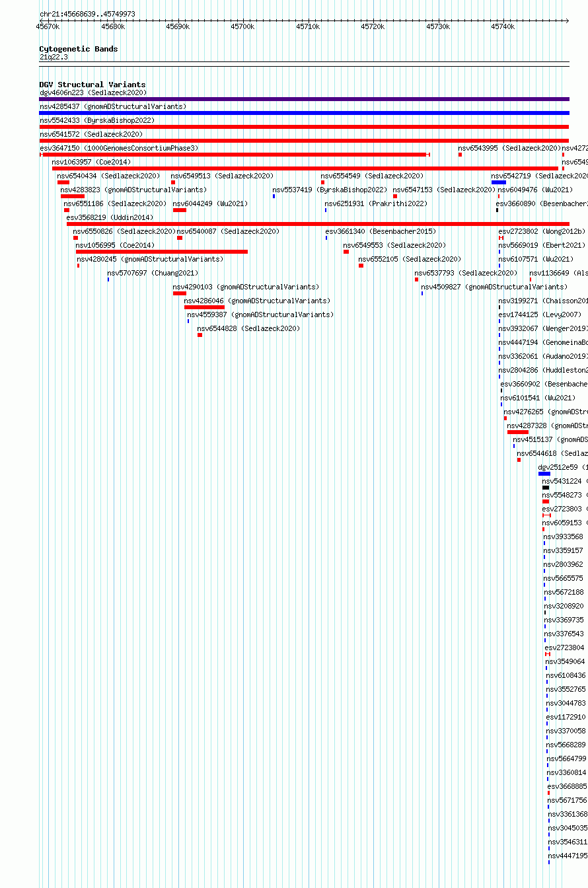The image size is (588, 888).
Task: Click the nsv6101541 (Wu2021) label
Action: [x=538, y=398]
